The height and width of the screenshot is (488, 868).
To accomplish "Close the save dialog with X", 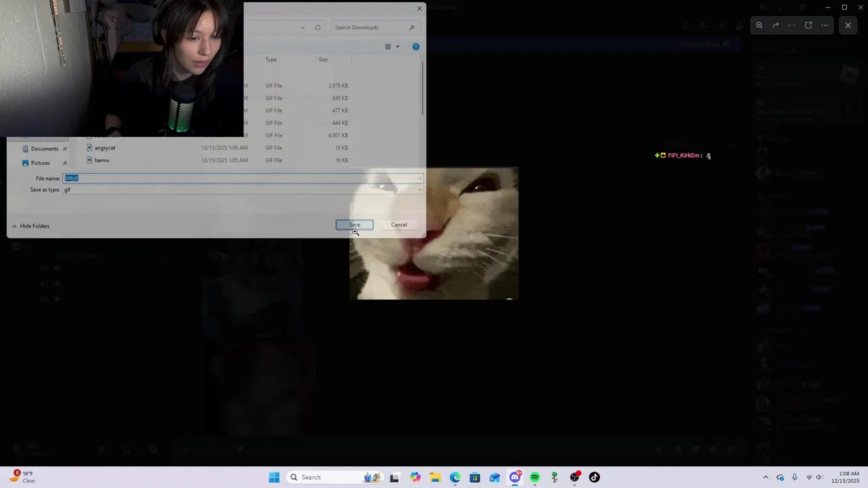I will pos(419,9).
